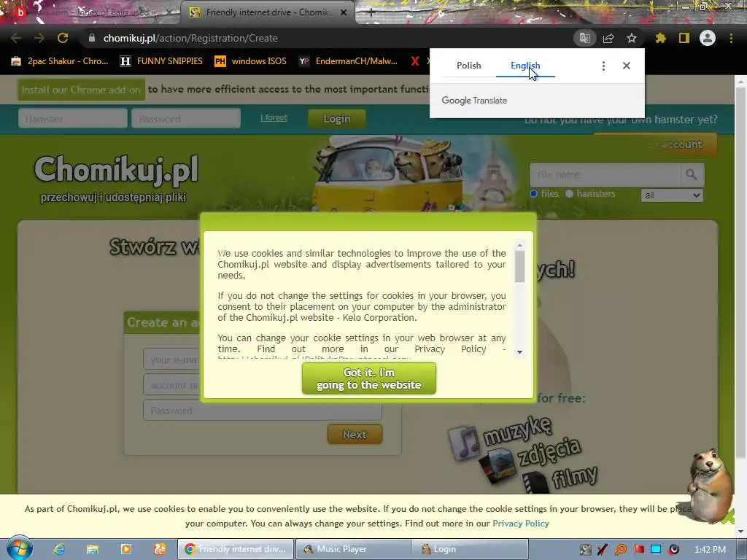747x560 pixels.
Task: Go back using the browser back arrow
Action: click(16, 38)
